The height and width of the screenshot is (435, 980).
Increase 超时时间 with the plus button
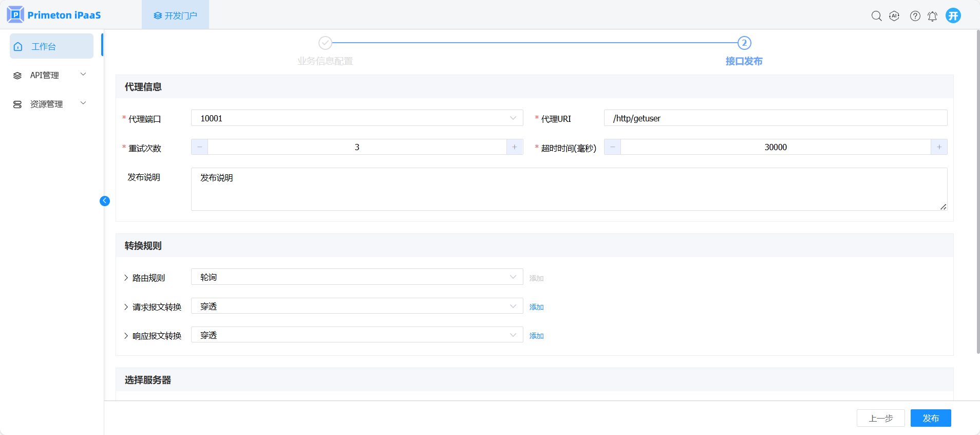[x=939, y=147]
